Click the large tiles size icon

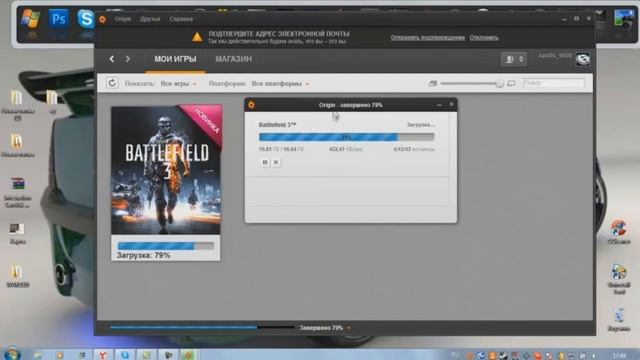511,83
